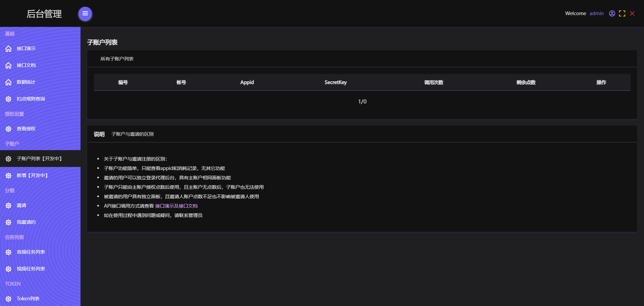Open 视频任务列表 in sidebar
Image resolution: width=644 pixels, height=306 pixels.
31,269
